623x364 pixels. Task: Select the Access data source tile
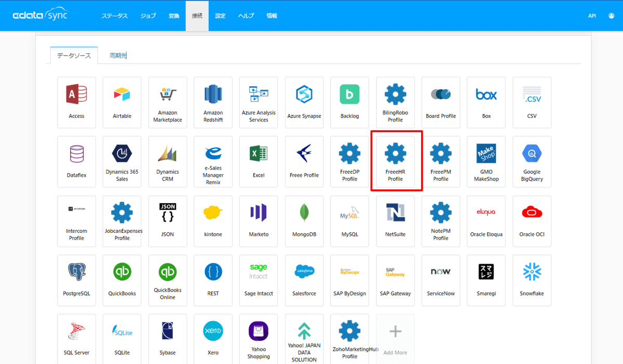(76, 103)
